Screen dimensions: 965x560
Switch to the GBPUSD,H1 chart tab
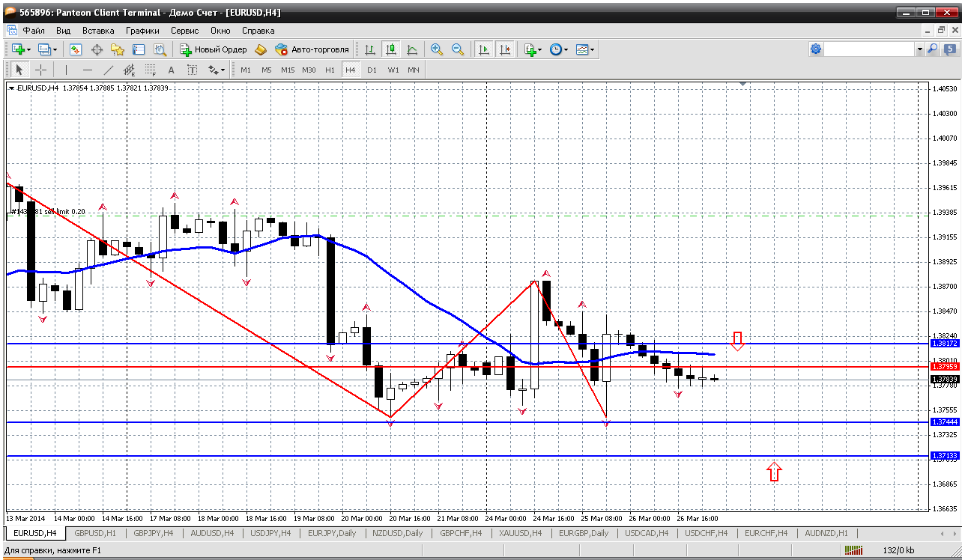95,533
